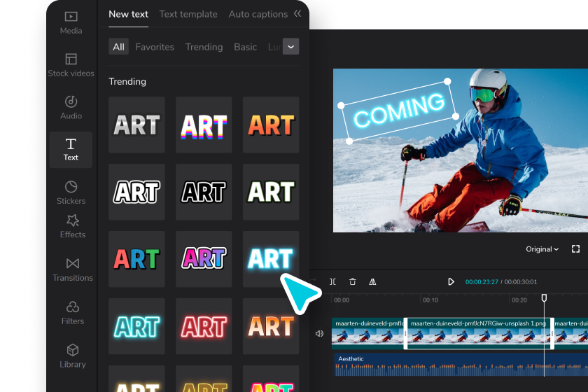This screenshot has height=392, width=588.
Task: Click the 00:20 mark on timeline ruler
Action: (519, 300)
